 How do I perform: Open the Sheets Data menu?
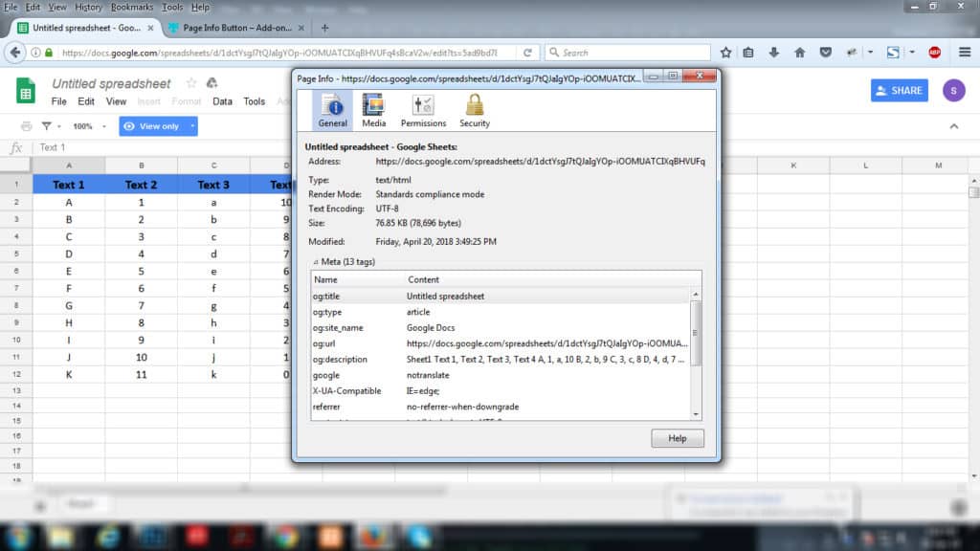[x=222, y=101]
